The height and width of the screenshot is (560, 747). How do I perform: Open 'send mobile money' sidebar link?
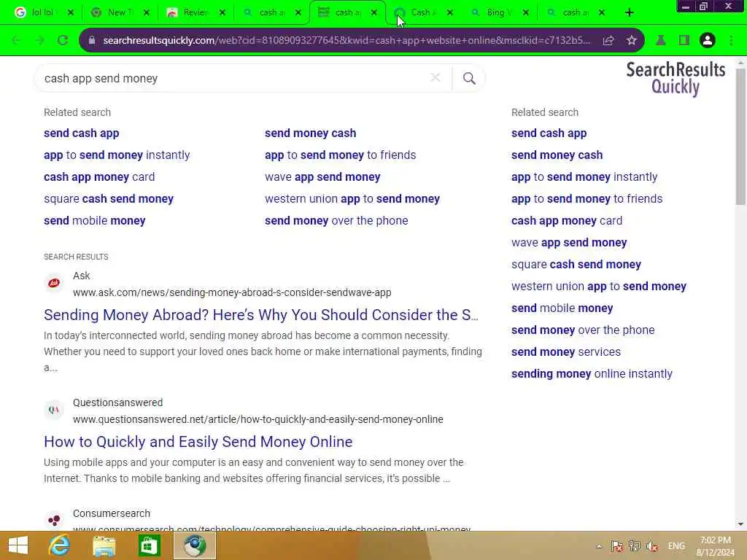562,308
